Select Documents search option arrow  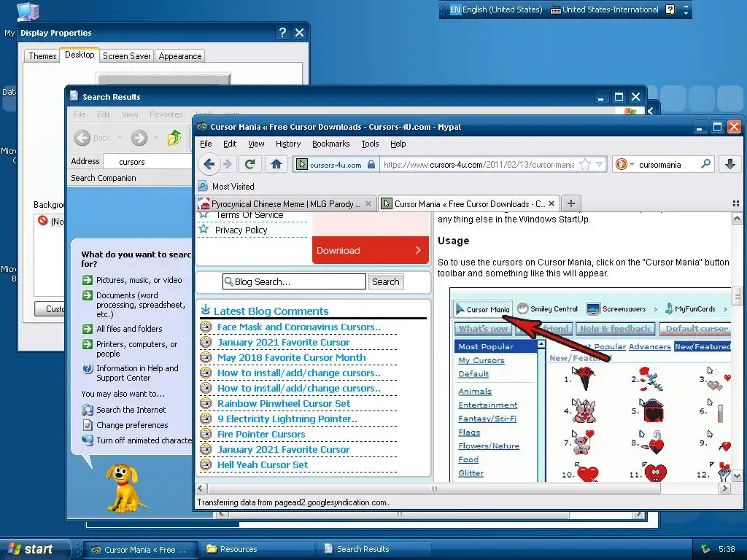pyautogui.click(x=88, y=295)
